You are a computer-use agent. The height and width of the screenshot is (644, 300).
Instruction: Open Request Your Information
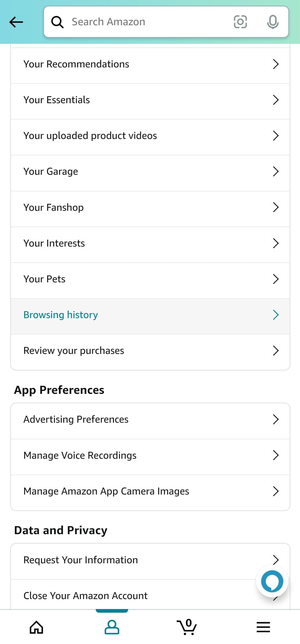tap(81, 560)
